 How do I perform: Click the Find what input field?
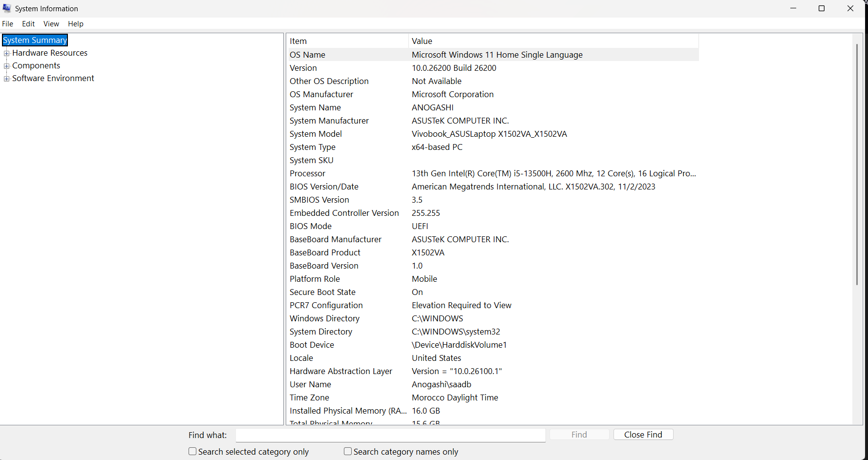(390, 435)
